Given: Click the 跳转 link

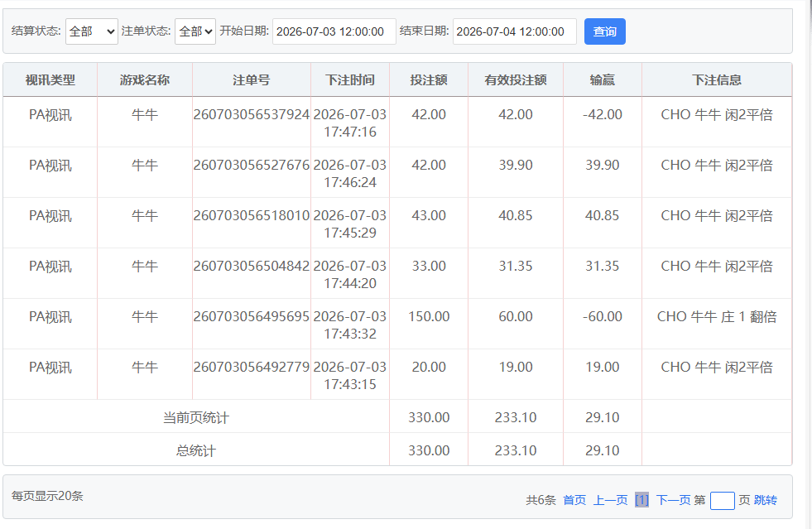Looking at the screenshot, I should point(766,500).
